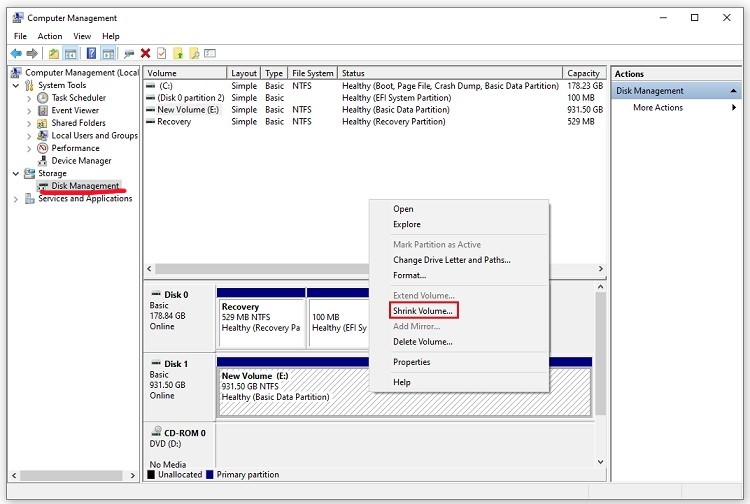Select Services and Applications node
The width and height of the screenshot is (750, 504).
[x=85, y=198]
